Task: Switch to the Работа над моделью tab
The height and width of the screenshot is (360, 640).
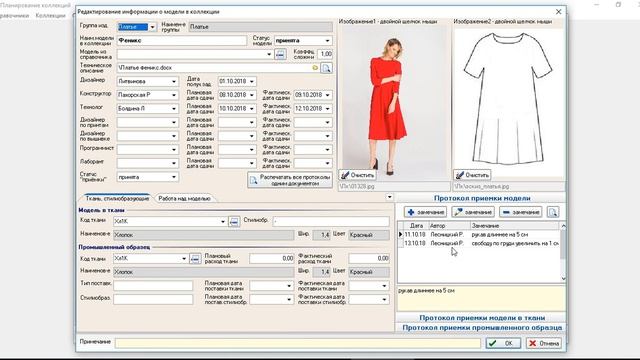Action: pyautogui.click(x=184, y=198)
